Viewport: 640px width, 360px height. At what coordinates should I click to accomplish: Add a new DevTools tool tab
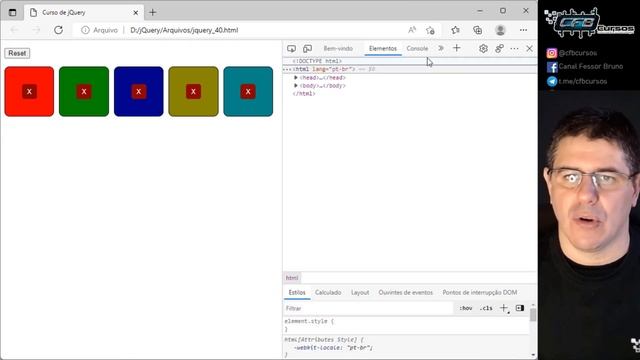(456, 48)
